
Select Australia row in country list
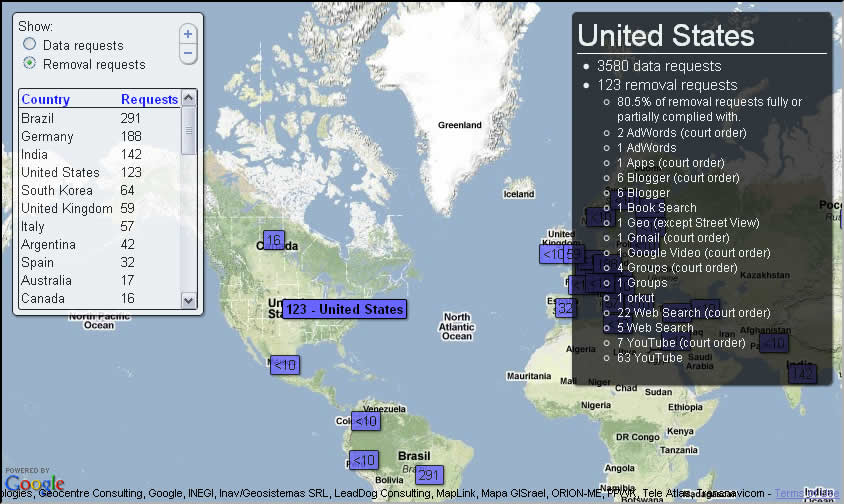100,280
